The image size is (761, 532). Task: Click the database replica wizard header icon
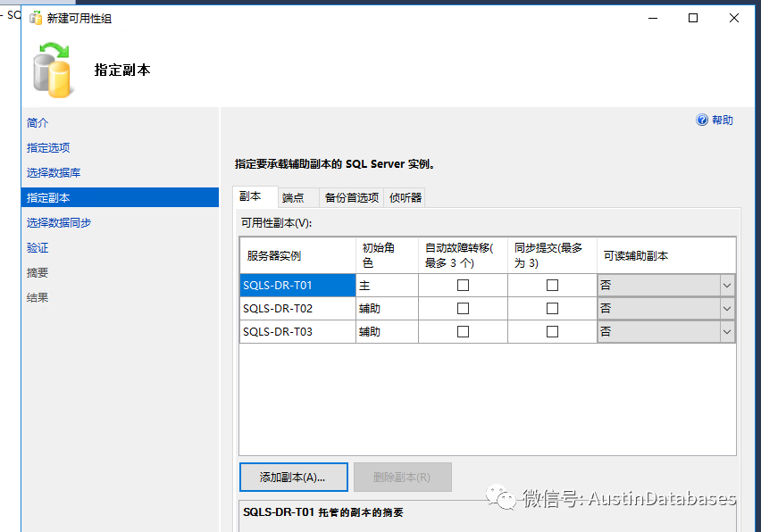click(53, 70)
